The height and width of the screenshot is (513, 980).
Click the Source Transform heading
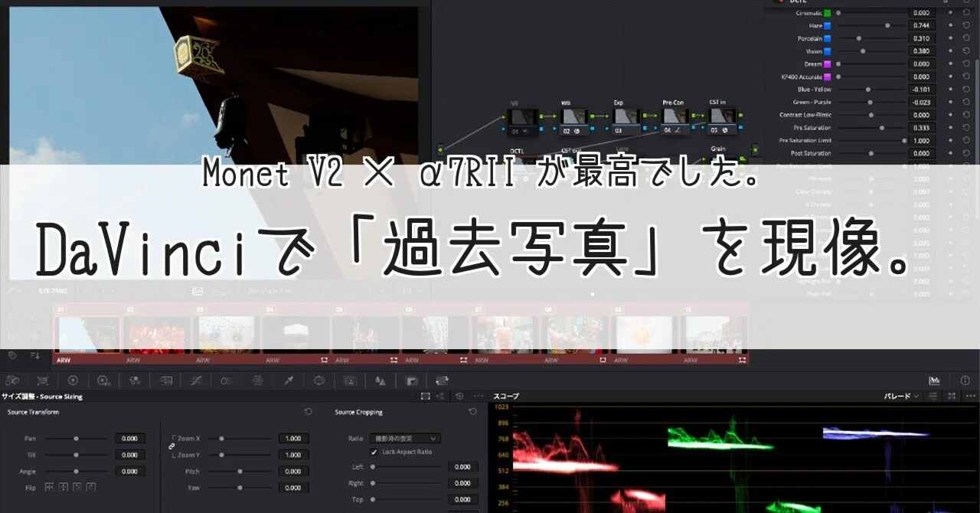point(33,412)
